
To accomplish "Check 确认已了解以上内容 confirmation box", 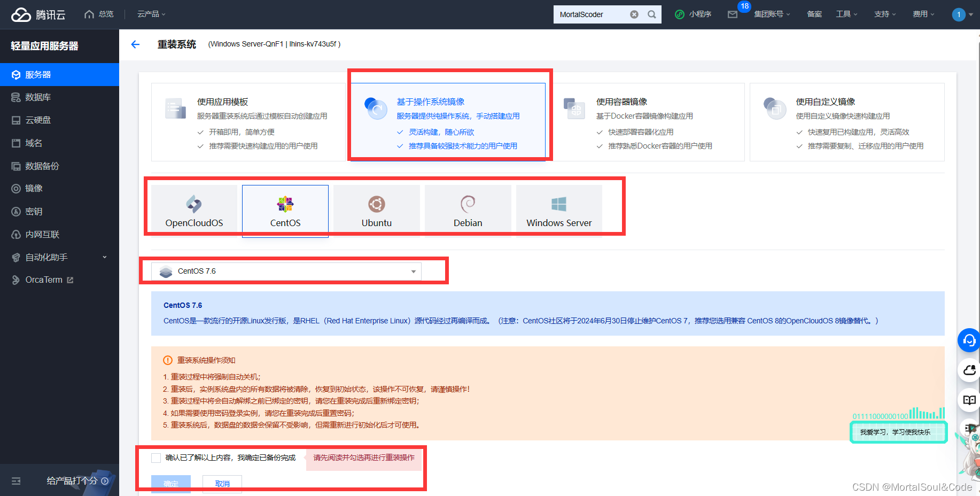I will tap(156, 458).
